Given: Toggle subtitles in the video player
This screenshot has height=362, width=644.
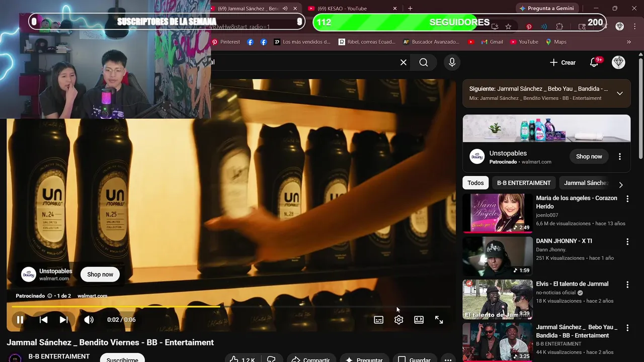Looking at the screenshot, I should click(379, 320).
